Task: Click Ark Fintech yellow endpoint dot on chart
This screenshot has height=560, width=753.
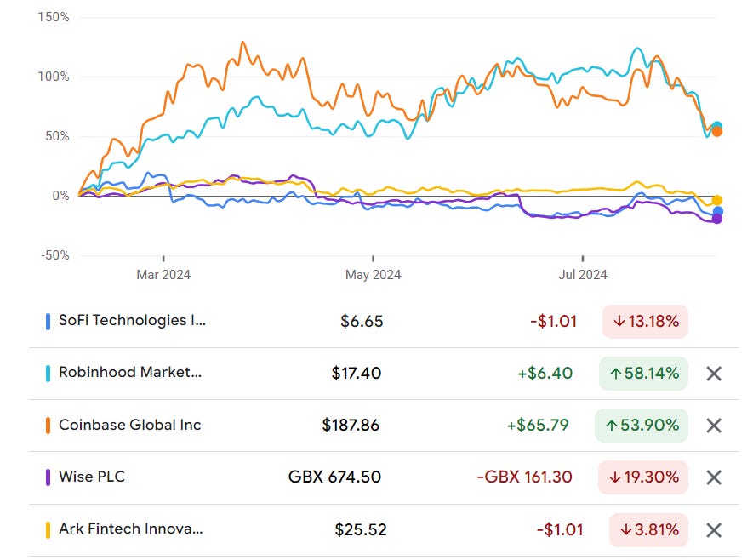Action: (717, 200)
